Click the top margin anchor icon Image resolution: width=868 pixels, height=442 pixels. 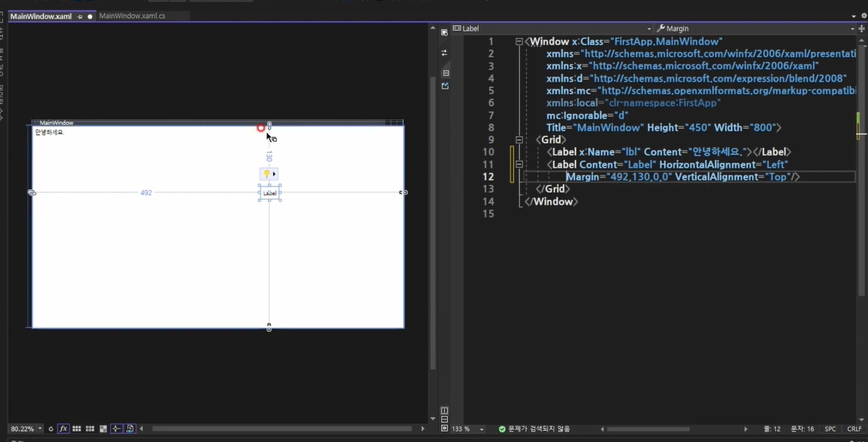click(269, 125)
